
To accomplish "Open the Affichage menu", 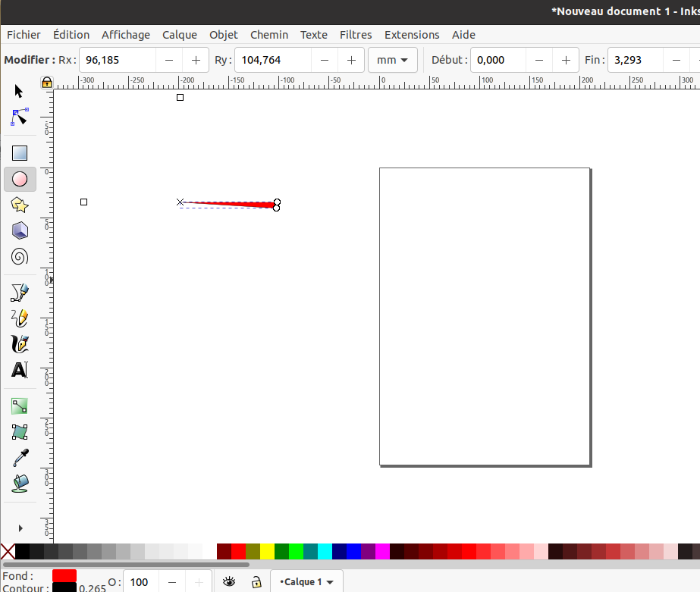I will 126,35.
